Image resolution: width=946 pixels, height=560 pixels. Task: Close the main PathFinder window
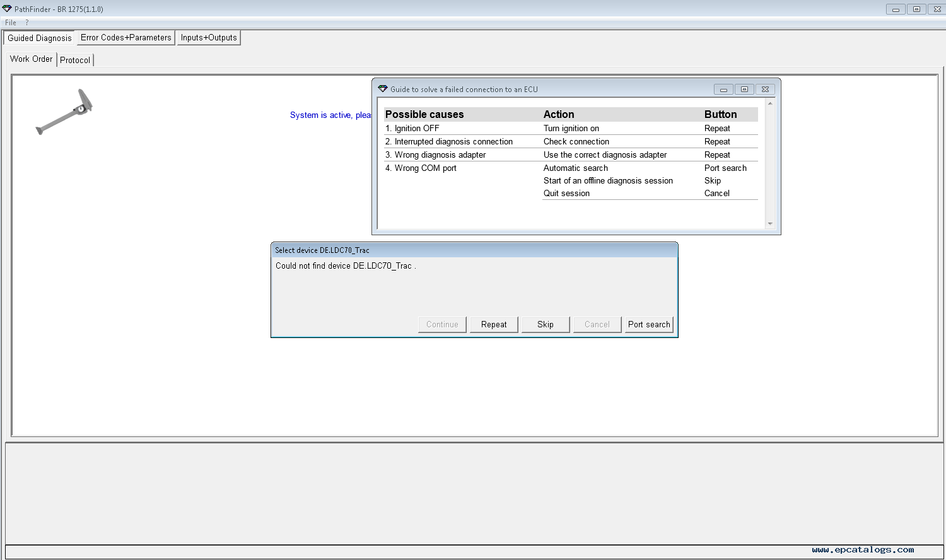(x=937, y=9)
